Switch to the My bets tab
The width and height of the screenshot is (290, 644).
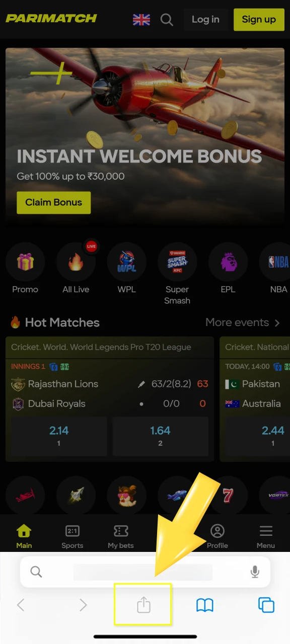pyautogui.click(x=121, y=536)
